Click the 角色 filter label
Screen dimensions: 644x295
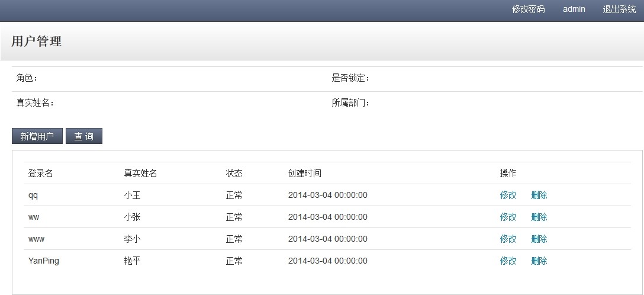click(x=26, y=78)
